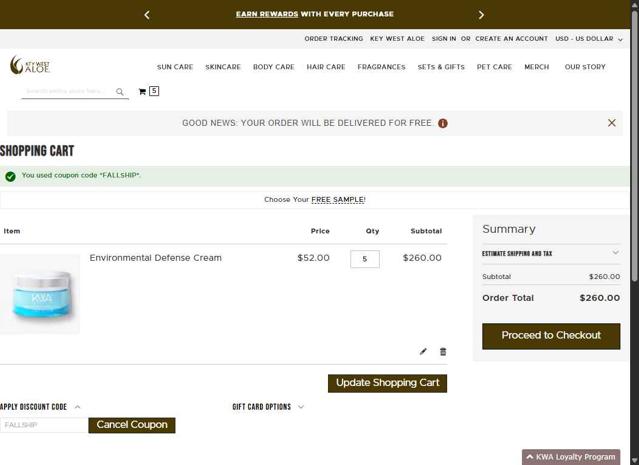
Task: Click the Environmental Defense Cream product image
Action: pyautogui.click(x=40, y=294)
